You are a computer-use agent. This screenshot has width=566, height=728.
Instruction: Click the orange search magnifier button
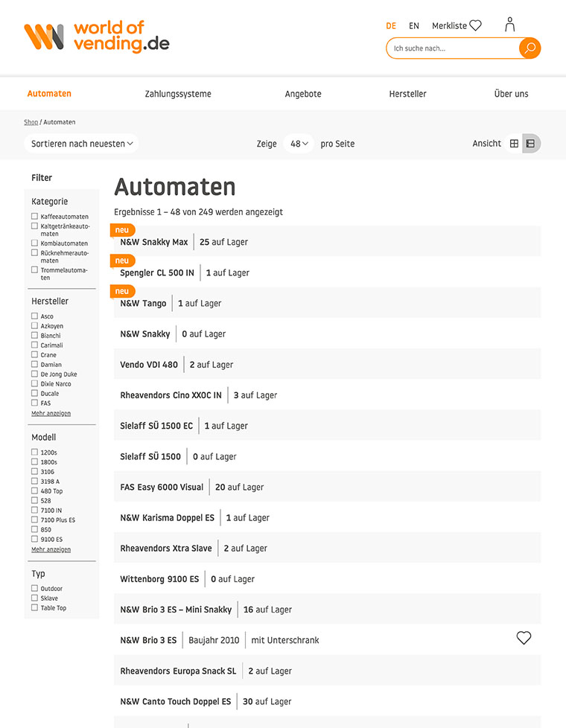point(530,48)
